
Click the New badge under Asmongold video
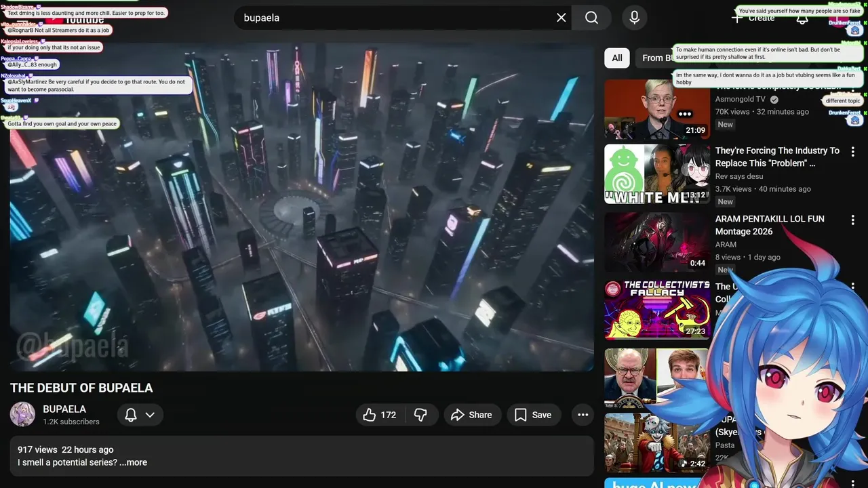click(726, 125)
